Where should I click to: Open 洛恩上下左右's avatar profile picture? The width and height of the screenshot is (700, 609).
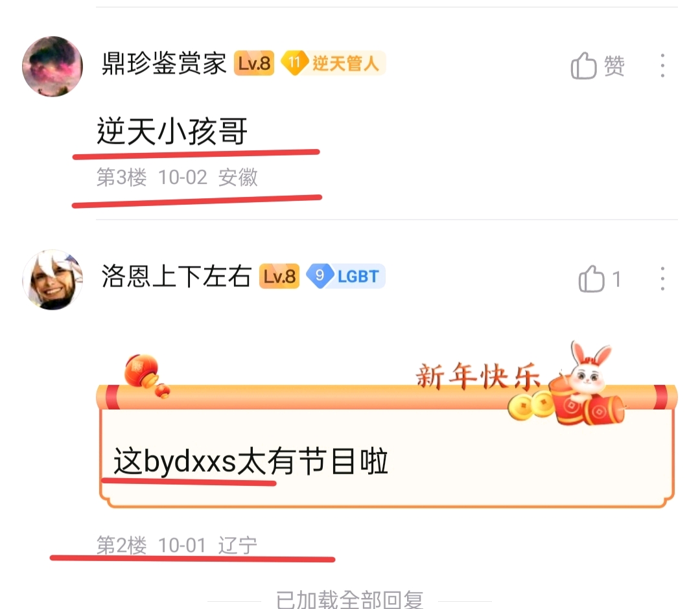click(x=52, y=280)
